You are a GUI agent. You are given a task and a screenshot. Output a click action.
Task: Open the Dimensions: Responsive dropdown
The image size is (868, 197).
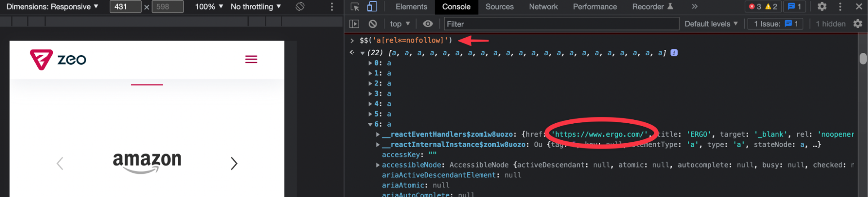coord(52,7)
